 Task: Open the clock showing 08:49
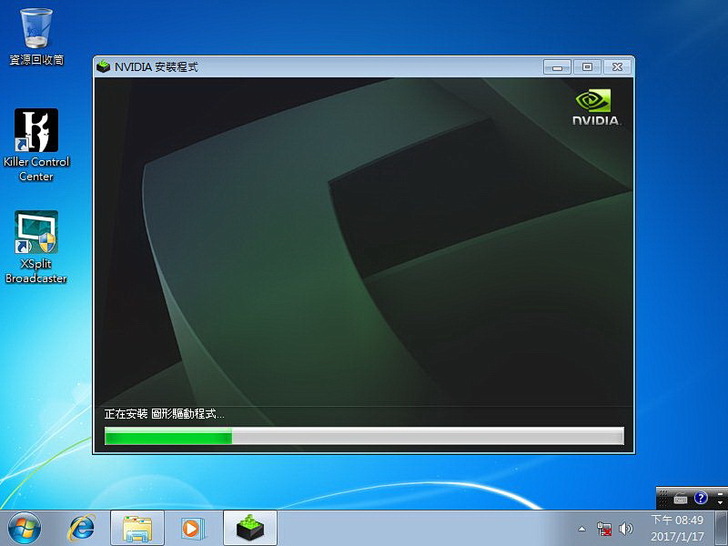click(x=677, y=528)
